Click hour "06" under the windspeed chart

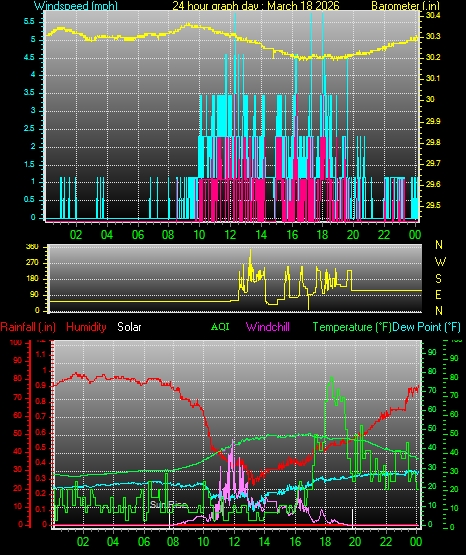pos(138,235)
